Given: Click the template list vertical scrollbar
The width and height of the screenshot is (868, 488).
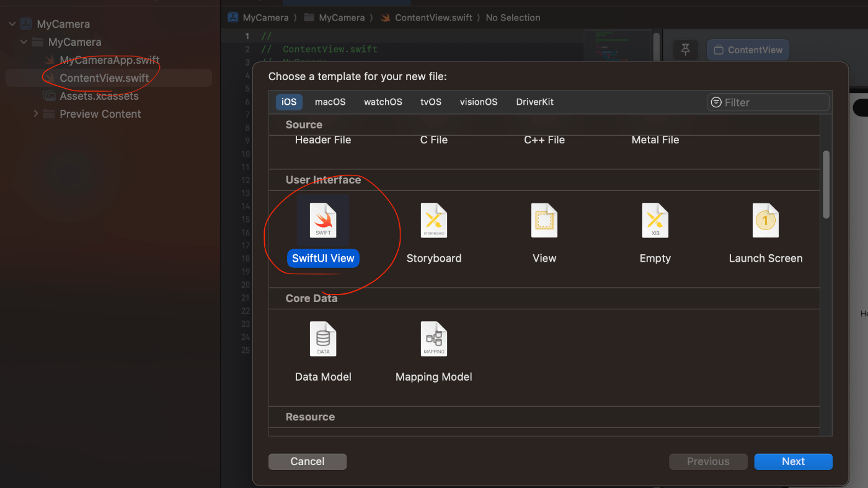Looking at the screenshot, I should pyautogui.click(x=826, y=185).
